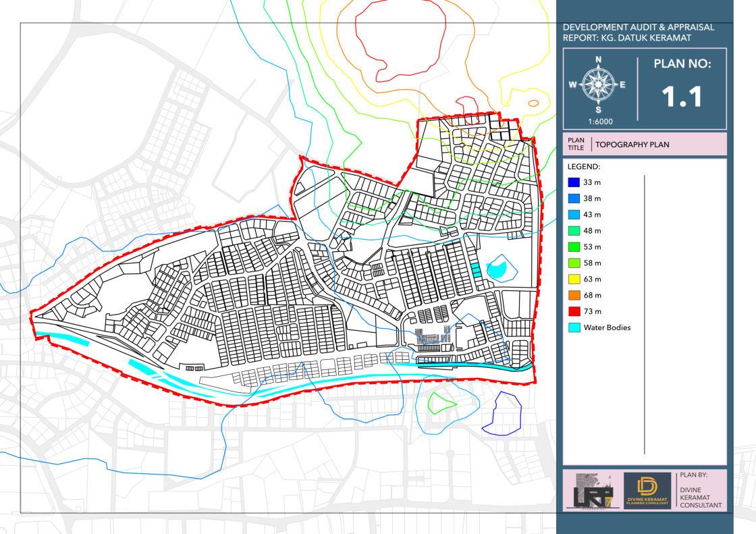The image size is (756, 534).
Task: Click the compass rose icon
Action: pos(598,85)
